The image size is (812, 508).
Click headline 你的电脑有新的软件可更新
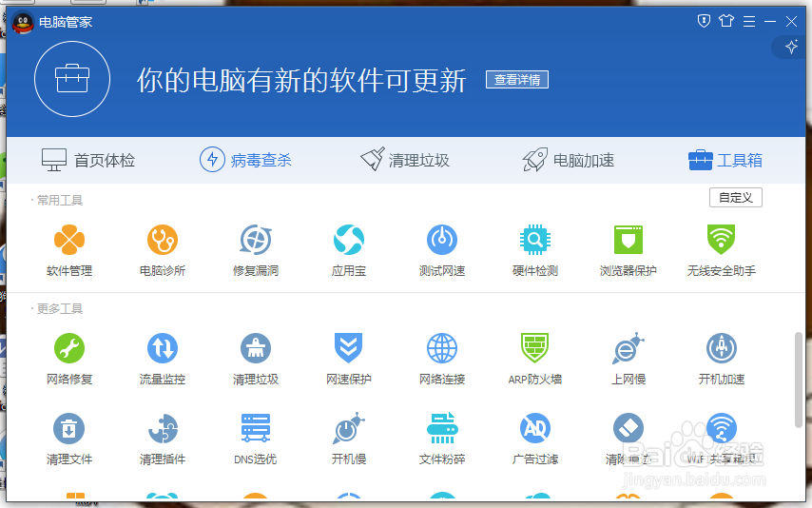[x=301, y=80]
